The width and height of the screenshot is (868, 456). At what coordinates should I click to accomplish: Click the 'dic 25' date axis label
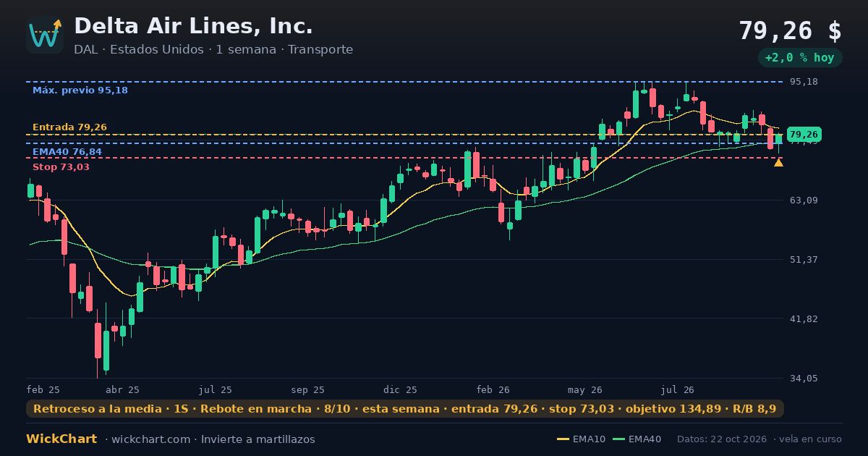pos(401,389)
